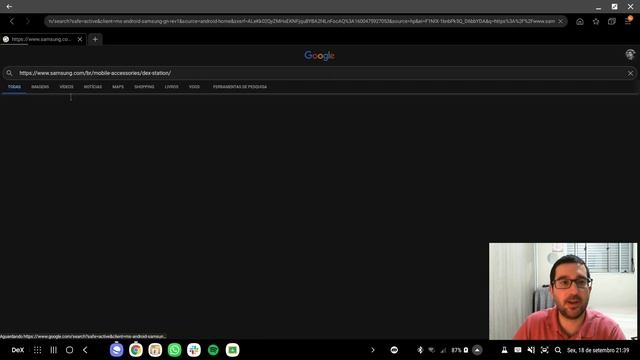Open Spotify from taskbar

pos(213,350)
